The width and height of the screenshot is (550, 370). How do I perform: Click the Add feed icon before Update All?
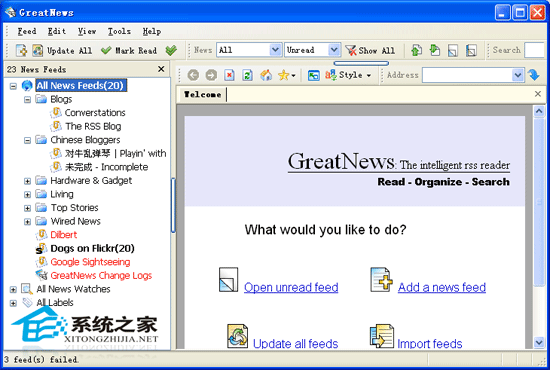[21, 51]
